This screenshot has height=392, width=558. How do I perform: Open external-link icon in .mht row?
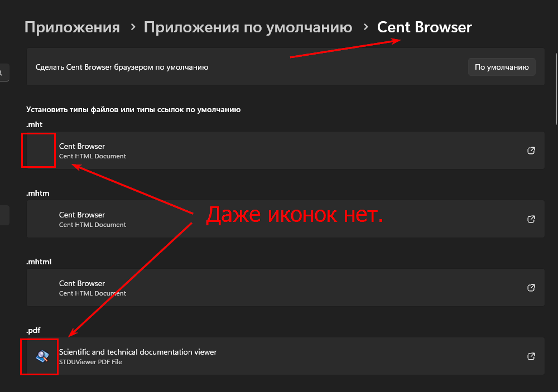pyautogui.click(x=531, y=151)
